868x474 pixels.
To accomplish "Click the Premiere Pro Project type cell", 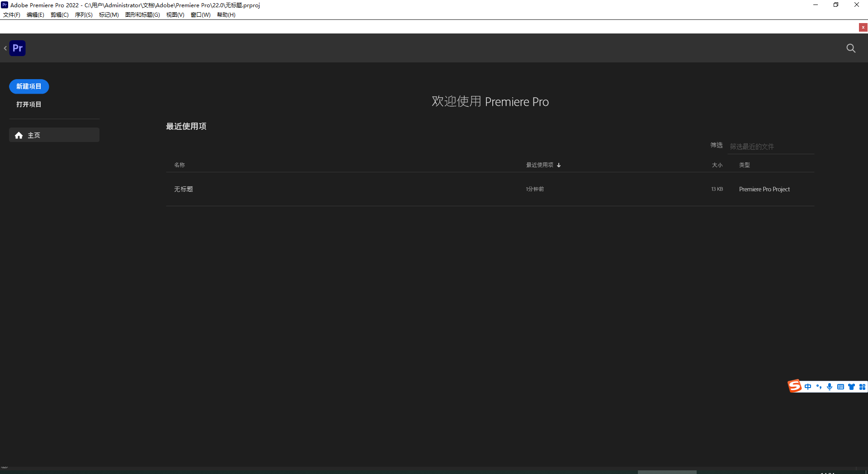I will [764, 189].
